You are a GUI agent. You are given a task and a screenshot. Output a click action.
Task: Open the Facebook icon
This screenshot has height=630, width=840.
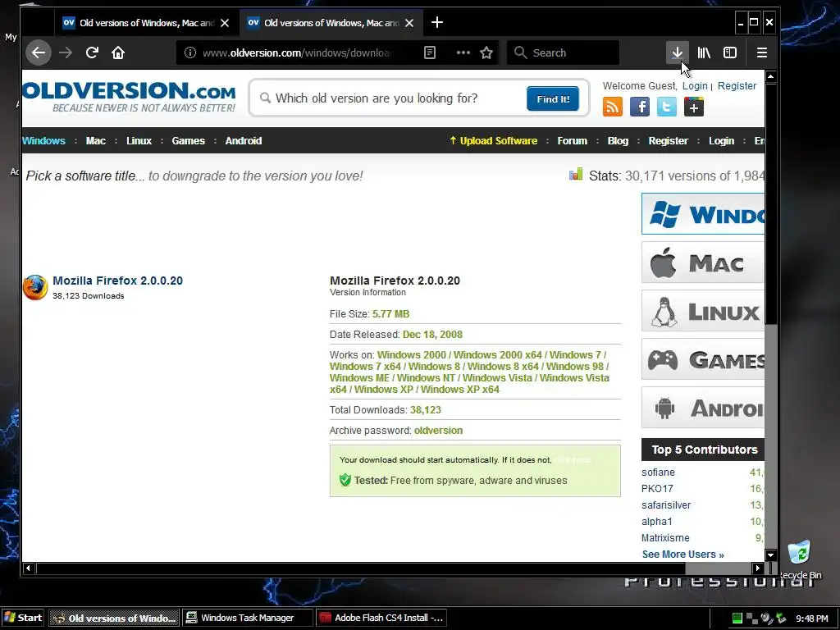point(640,107)
